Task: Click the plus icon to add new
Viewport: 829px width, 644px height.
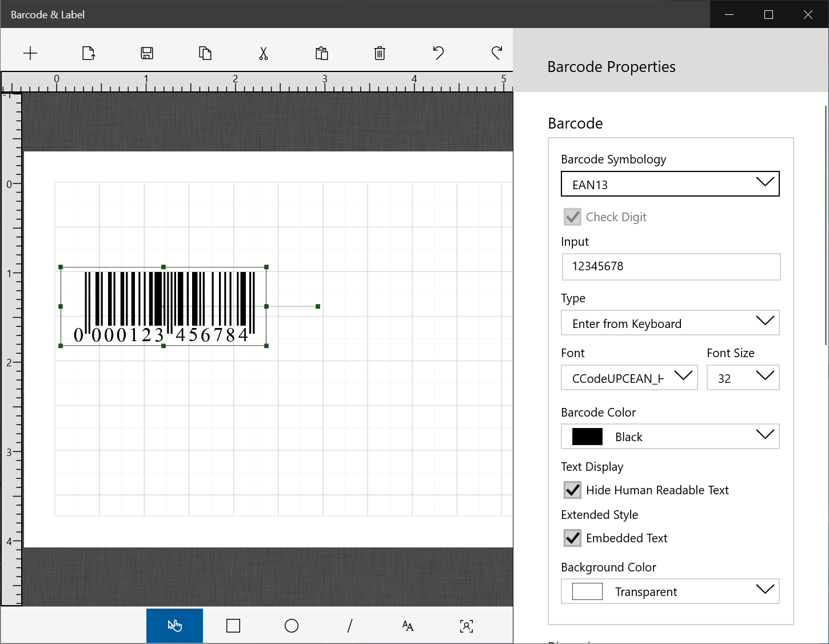Action: point(30,53)
